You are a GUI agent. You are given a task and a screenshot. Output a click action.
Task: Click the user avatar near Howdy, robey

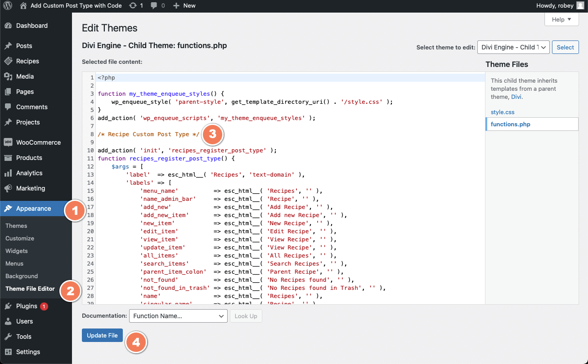[x=580, y=5]
